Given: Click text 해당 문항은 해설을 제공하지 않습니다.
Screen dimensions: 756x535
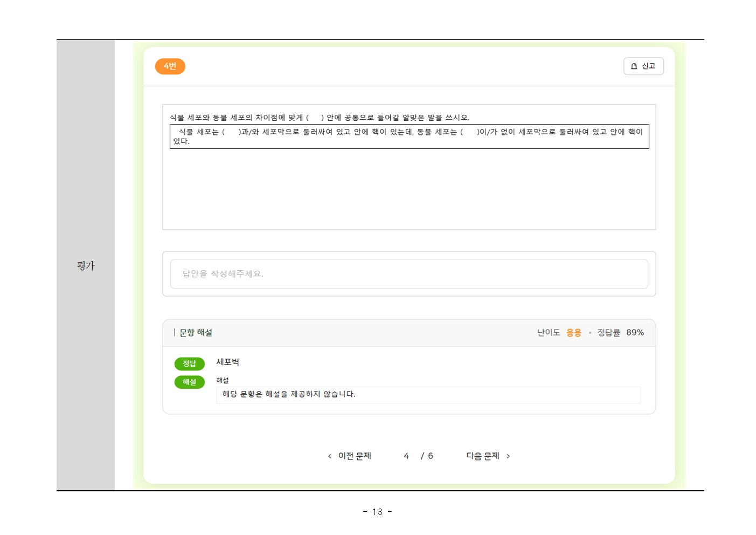Looking at the screenshot, I should 289,394.
